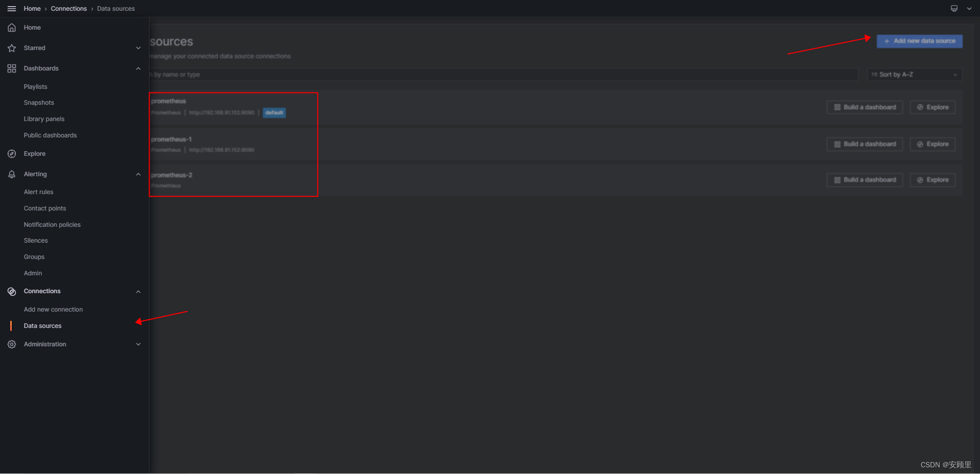Click the Administration gear icon
Image resolution: width=980 pixels, height=474 pixels.
[x=12, y=344]
